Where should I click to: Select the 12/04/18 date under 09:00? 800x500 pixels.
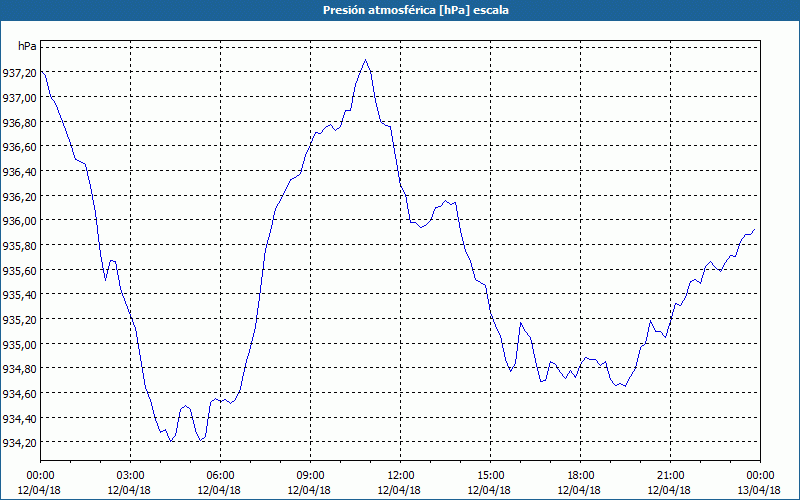tap(309, 490)
